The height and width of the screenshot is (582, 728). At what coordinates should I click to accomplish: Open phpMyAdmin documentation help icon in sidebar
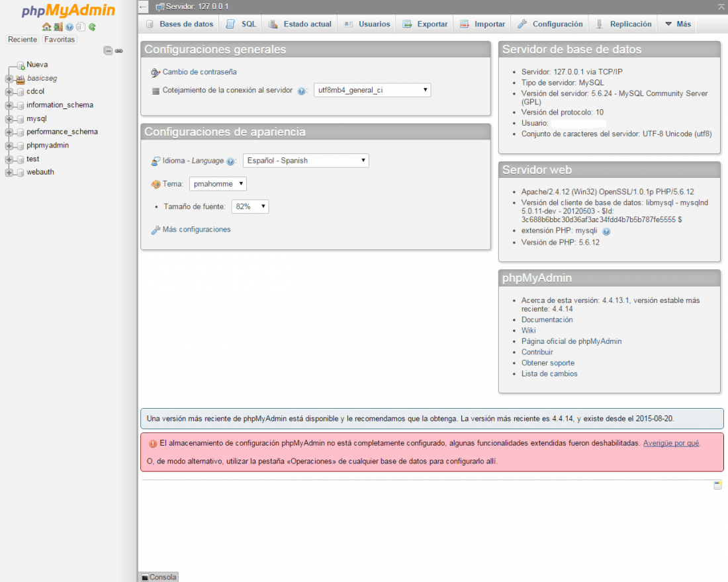pyautogui.click(x=69, y=27)
